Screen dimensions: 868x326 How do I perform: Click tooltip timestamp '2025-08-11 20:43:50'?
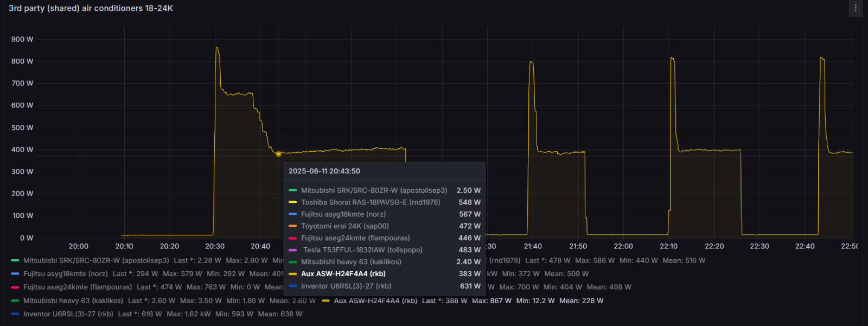[x=324, y=171]
